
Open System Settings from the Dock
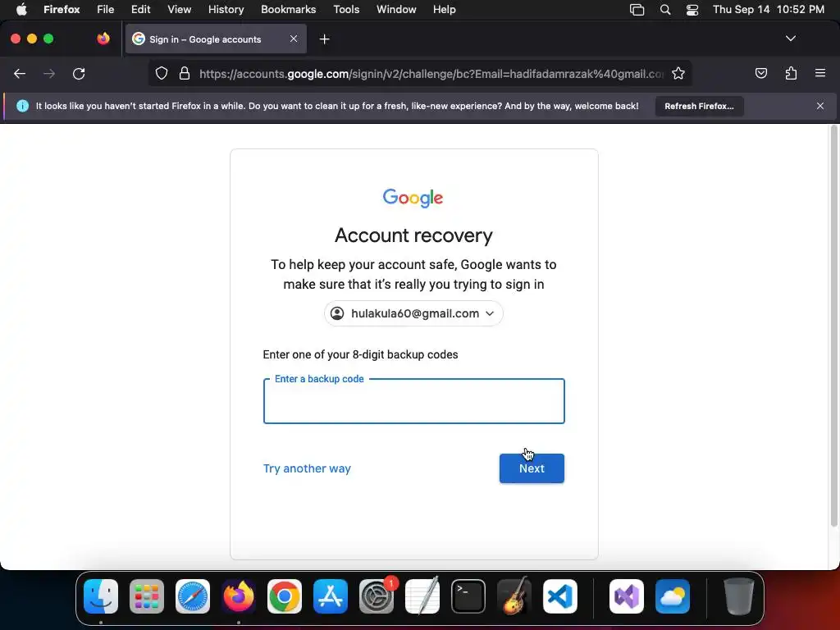pos(376,596)
